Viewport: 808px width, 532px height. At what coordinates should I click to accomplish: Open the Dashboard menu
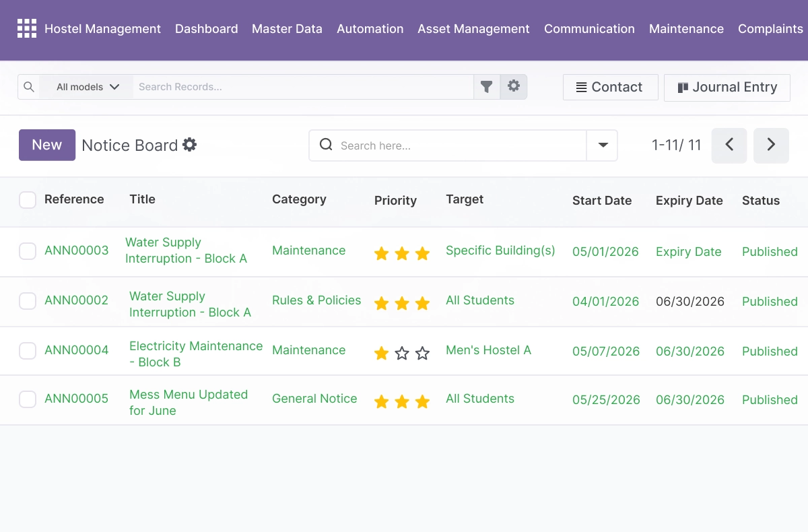(x=207, y=29)
